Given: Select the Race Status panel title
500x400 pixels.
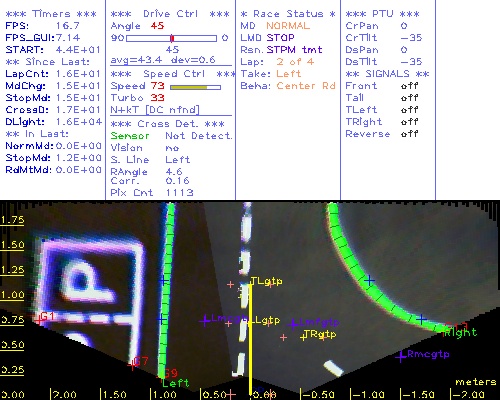Looking at the screenshot, I should click(288, 14).
